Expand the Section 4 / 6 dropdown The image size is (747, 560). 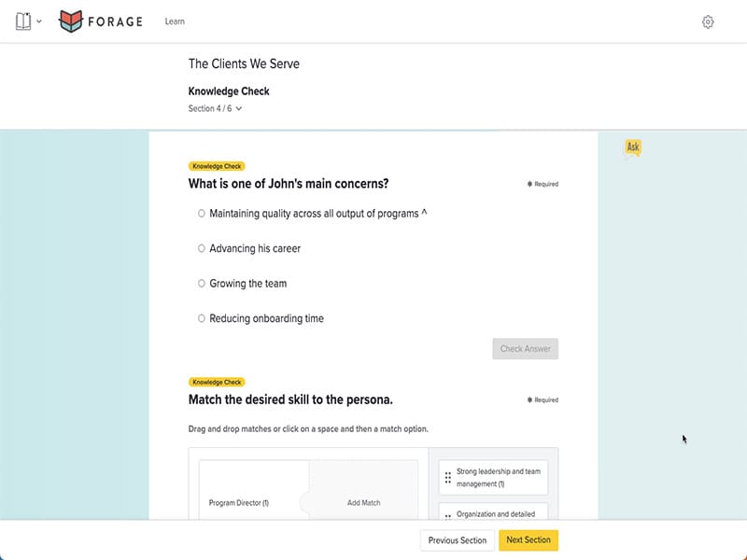click(x=216, y=109)
